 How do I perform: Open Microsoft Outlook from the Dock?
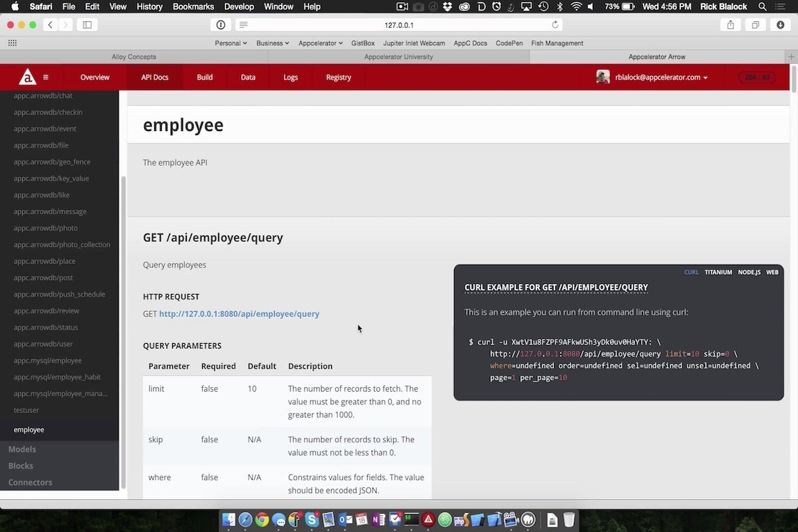point(345,519)
